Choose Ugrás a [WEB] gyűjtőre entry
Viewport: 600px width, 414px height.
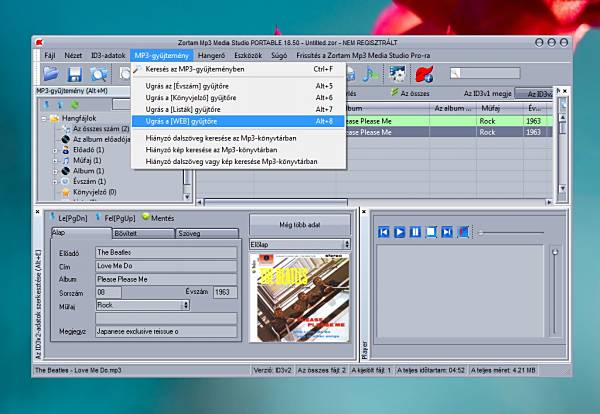[x=238, y=121]
